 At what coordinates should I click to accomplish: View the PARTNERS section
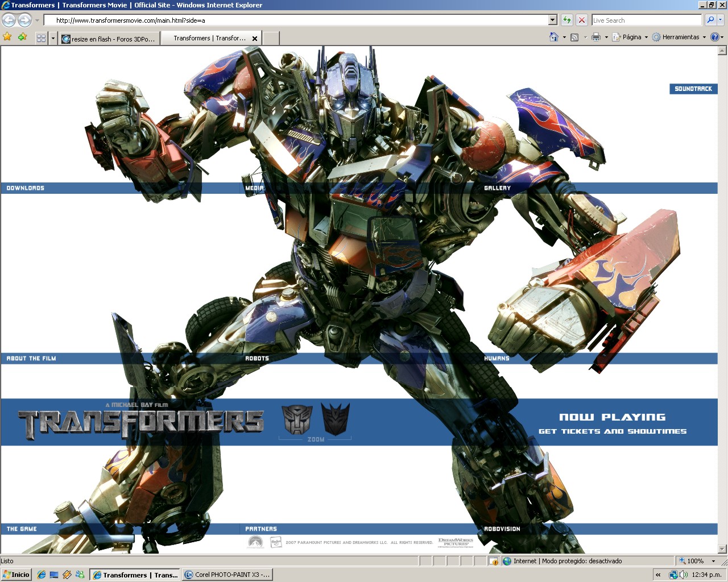click(261, 529)
